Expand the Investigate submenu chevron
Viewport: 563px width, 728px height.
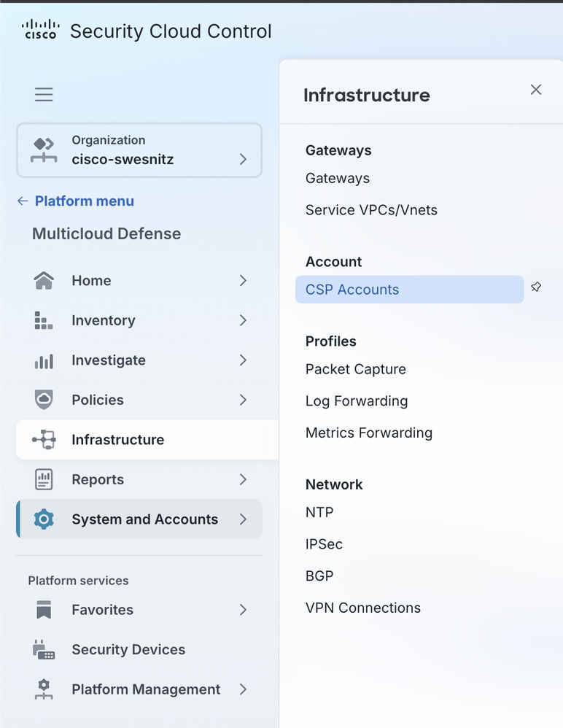point(243,360)
